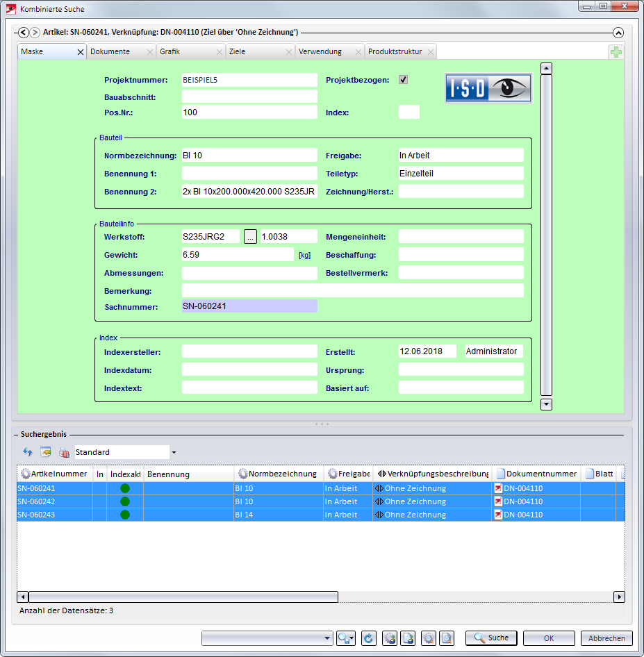Image resolution: width=644 pixels, height=657 pixels.
Task: Close the Produktstruktur tab
Action: [x=429, y=52]
